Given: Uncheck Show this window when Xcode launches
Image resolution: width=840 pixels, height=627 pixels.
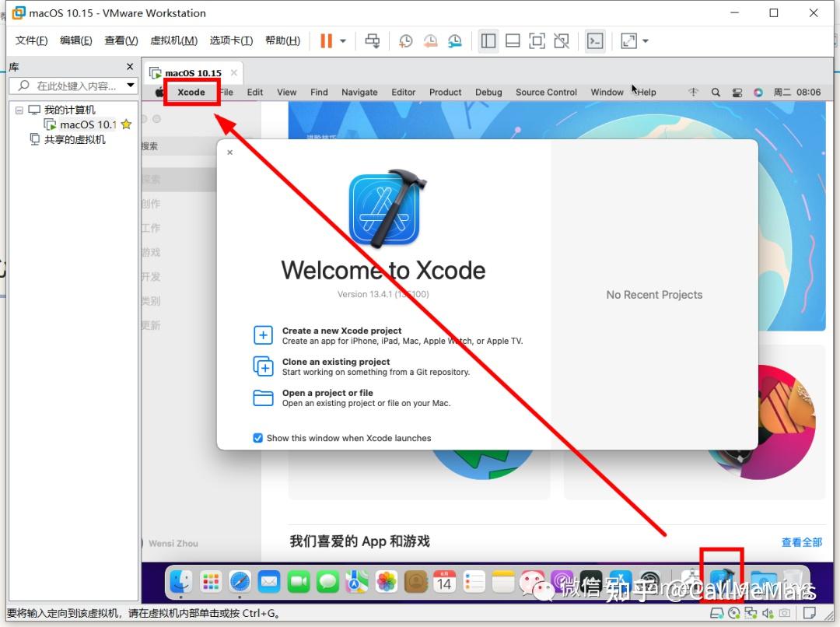Looking at the screenshot, I should (x=257, y=438).
